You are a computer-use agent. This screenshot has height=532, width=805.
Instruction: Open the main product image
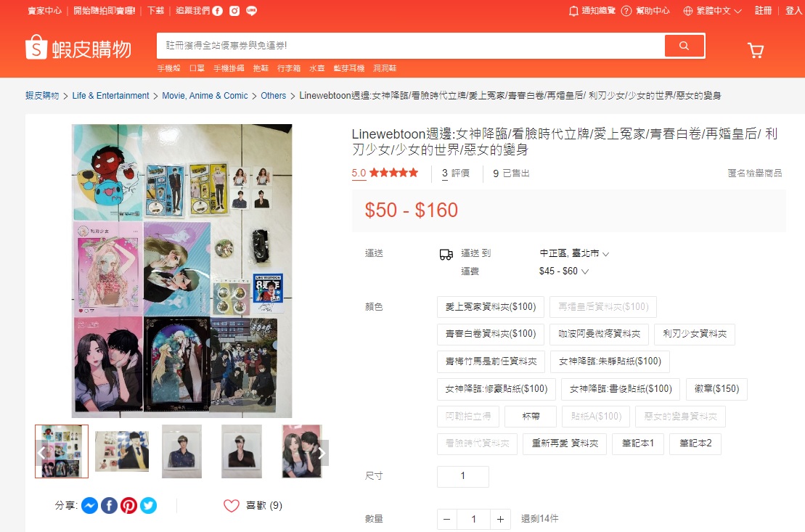(x=181, y=271)
